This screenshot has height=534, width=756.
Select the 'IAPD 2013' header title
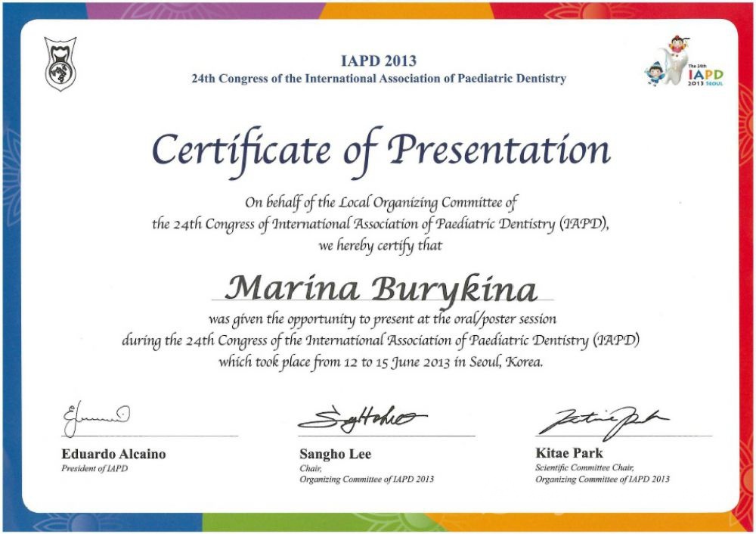point(378,61)
